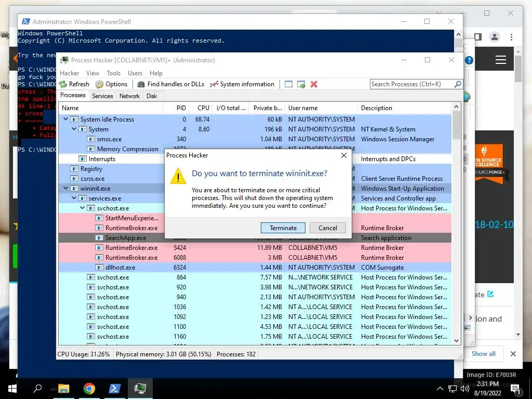Screen dimensions: 532x399
Task: Close the Process Hacker confirmation dialog
Action: [x=344, y=155]
